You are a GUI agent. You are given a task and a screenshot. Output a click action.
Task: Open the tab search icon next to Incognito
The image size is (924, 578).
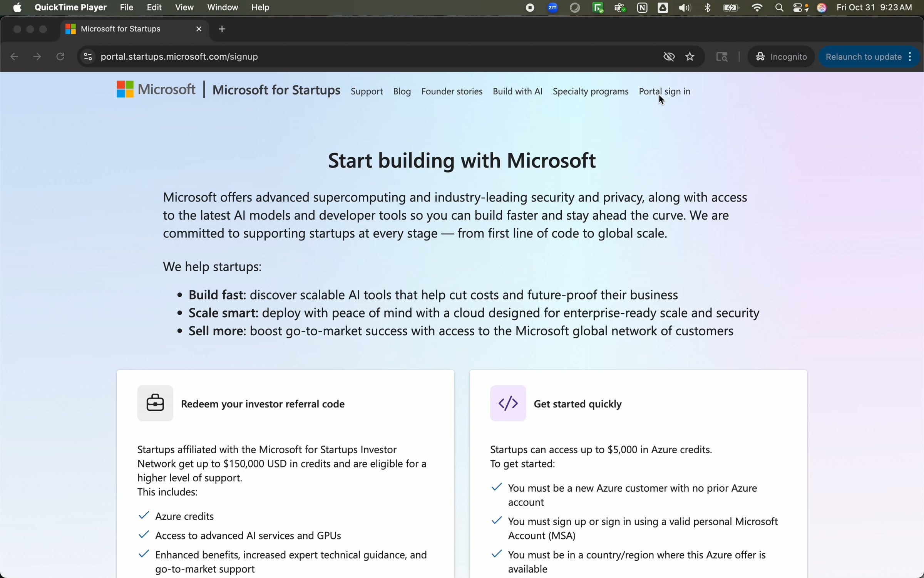(721, 57)
